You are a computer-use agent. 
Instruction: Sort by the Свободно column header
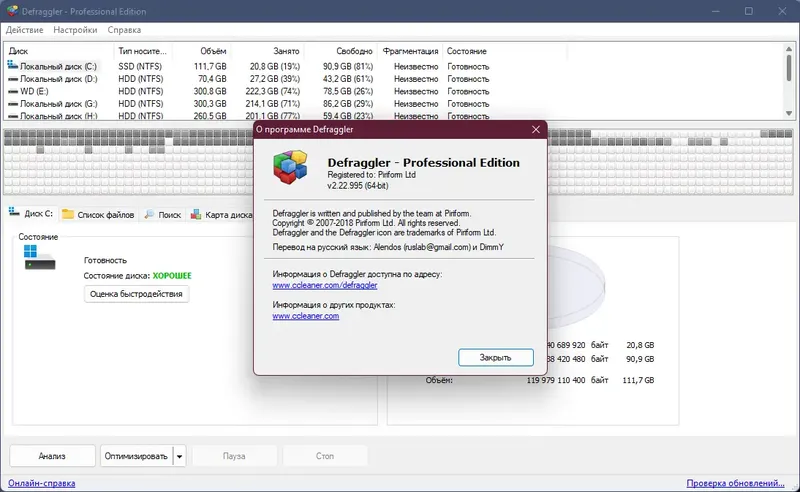pos(340,51)
